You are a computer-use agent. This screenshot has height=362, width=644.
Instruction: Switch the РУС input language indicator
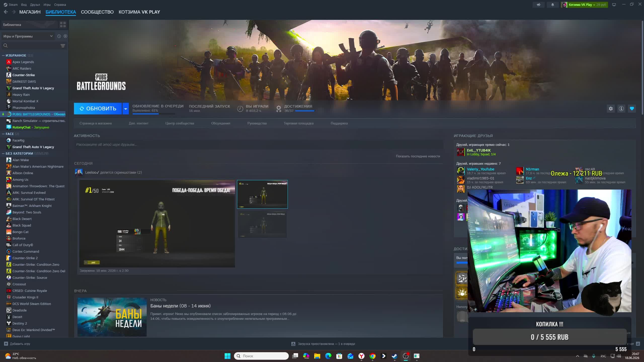(x=603, y=356)
